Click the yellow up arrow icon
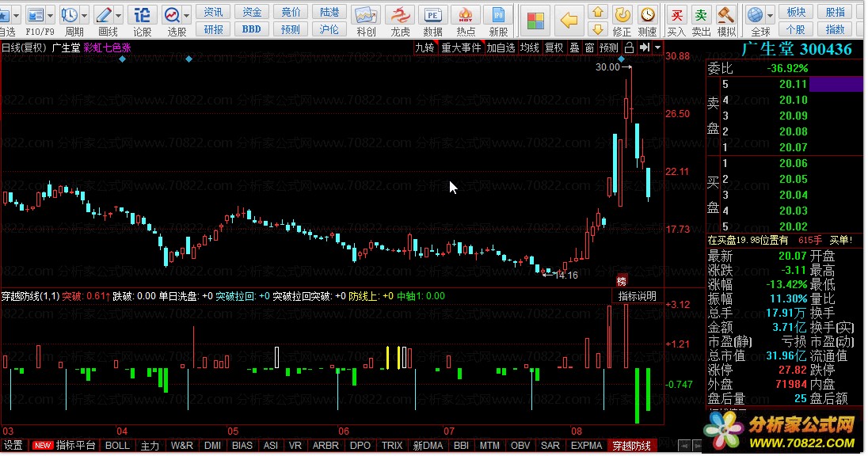This screenshot has width=868, height=456. (598, 12)
